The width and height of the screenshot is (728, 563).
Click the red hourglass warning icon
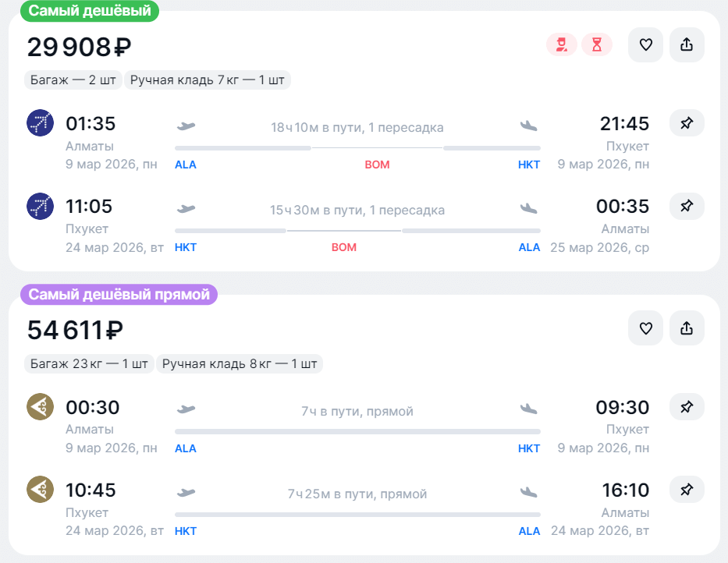click(x=597, y=45)
